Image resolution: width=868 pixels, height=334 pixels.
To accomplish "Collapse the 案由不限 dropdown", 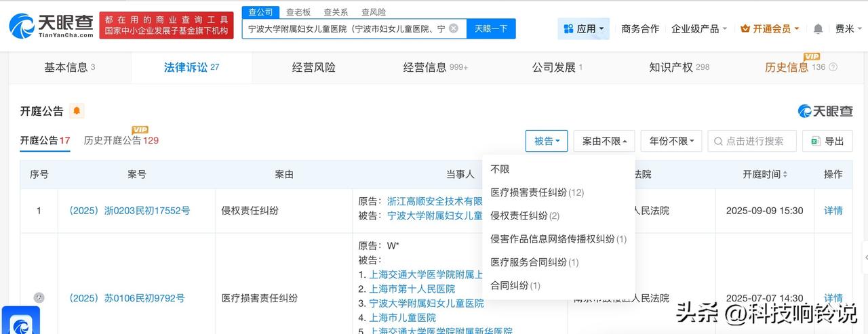I will 604,141.
